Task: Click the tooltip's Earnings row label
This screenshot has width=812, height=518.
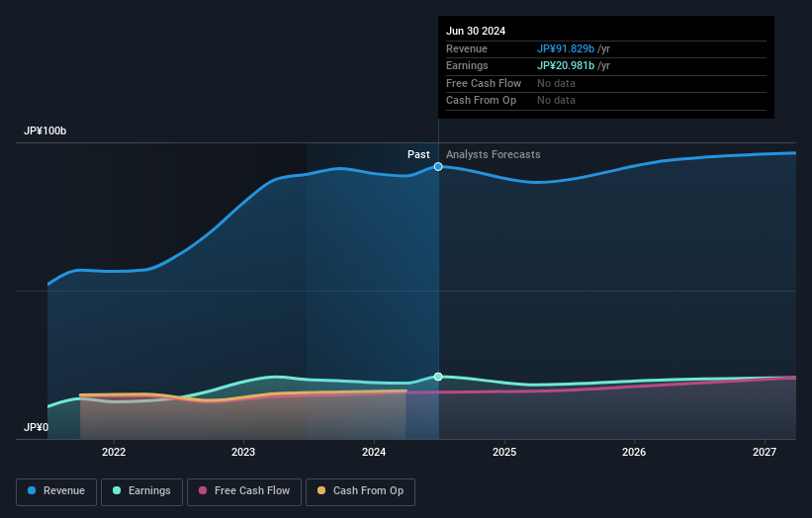Action: pos(467,65)
